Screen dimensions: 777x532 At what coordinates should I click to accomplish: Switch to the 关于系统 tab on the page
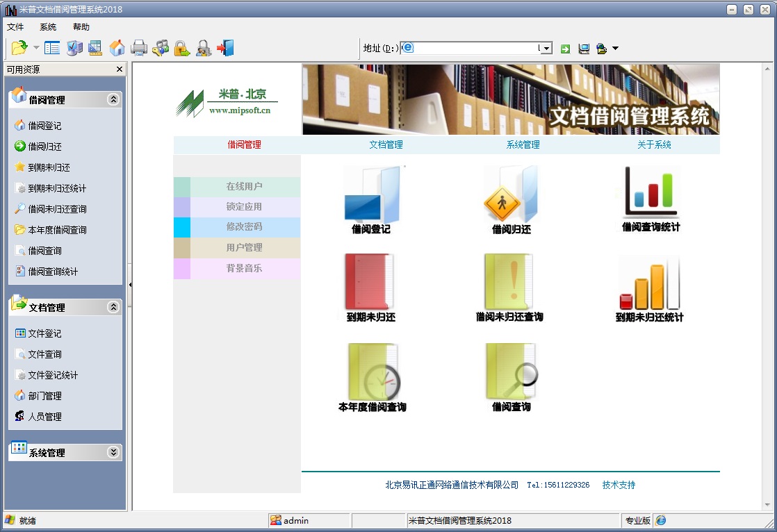(654, 144)
